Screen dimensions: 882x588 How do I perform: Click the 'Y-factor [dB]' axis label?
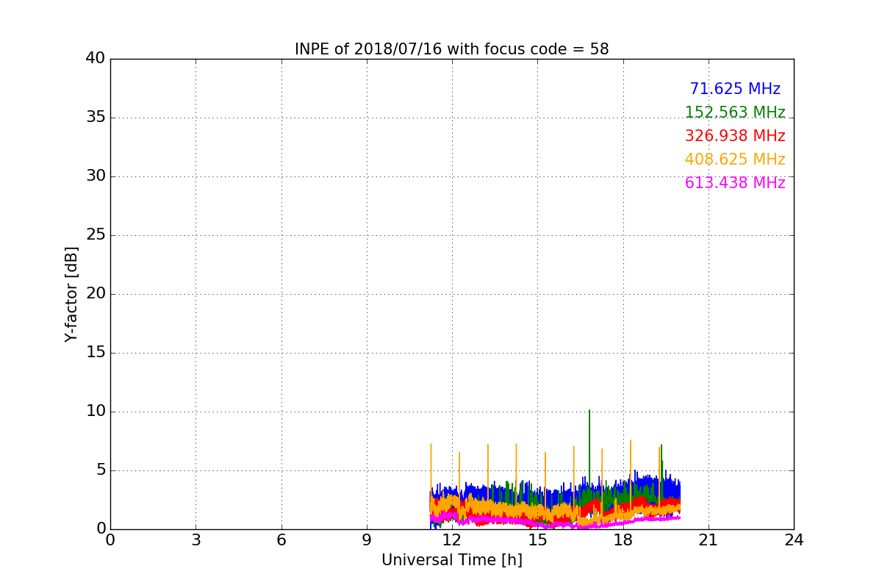click(x=71, y=294)
